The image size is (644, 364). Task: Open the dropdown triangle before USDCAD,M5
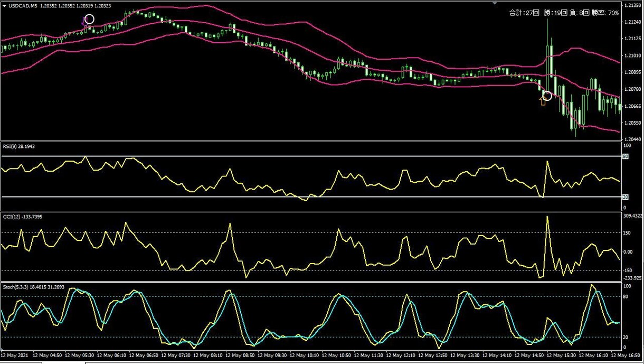(5, 6)
